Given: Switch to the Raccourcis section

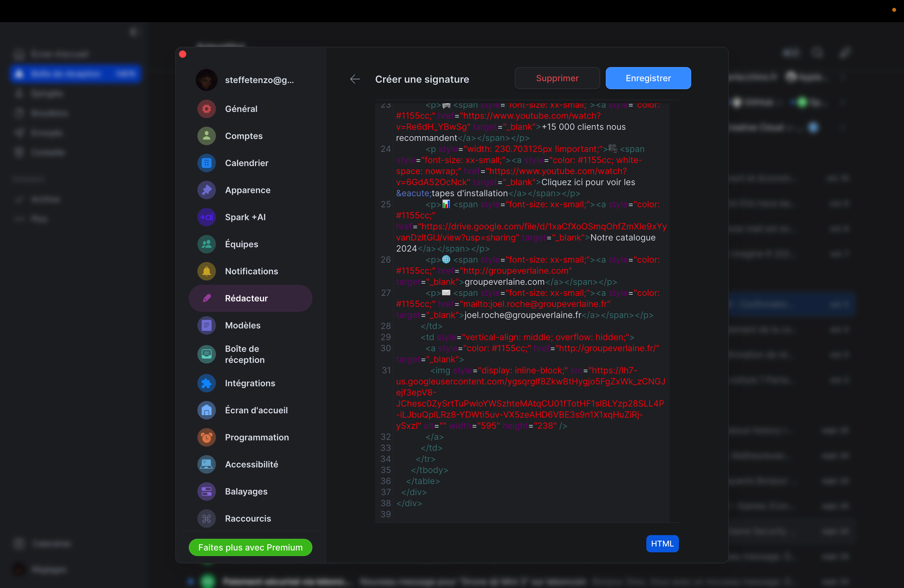Looking at the screenshot, I should tap(250, 518).
